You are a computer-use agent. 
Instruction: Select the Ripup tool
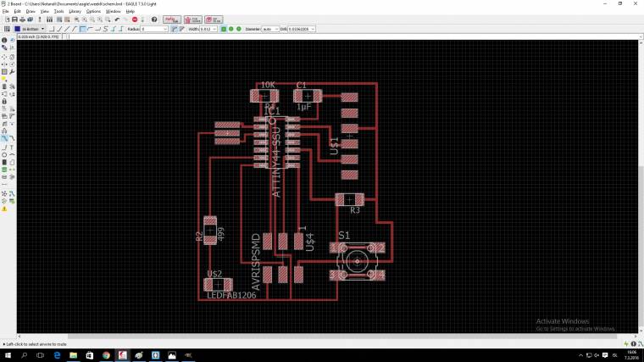point(12,138)
